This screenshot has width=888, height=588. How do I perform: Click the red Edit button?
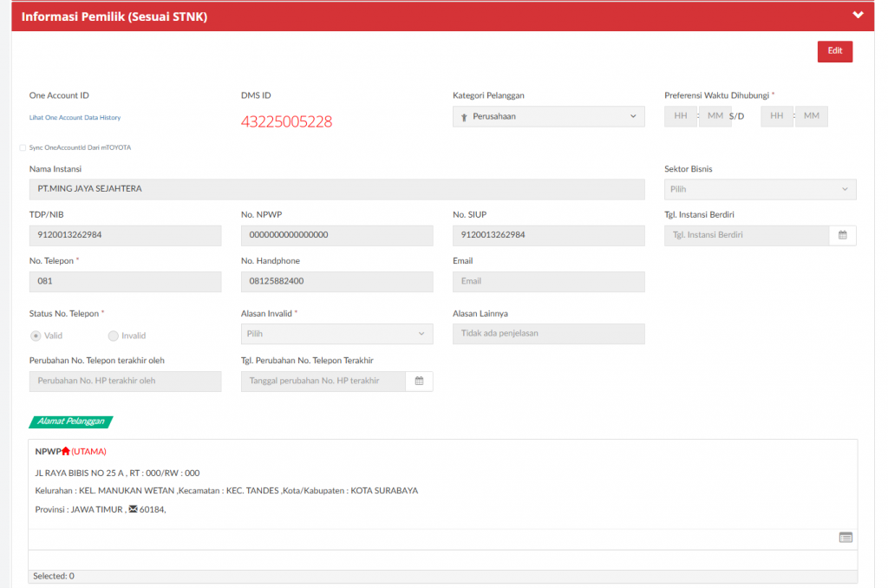click(834, 51)
